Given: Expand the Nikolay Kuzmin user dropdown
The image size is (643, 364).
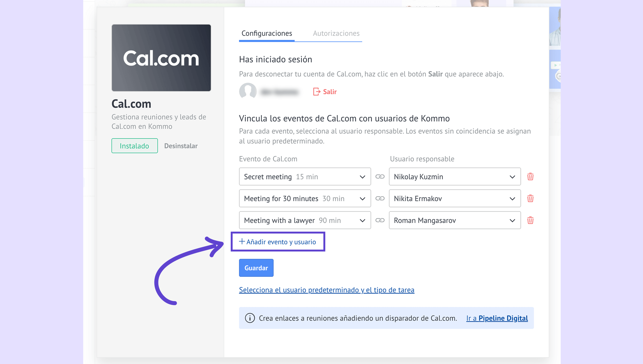Looking at the screenshot, I should [455, 177].
